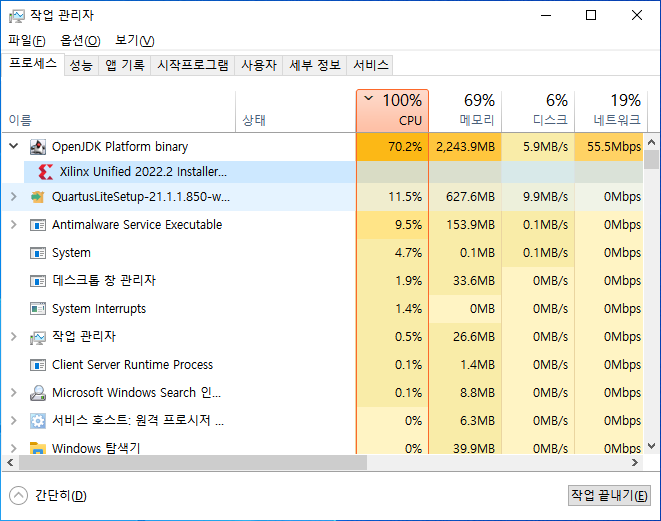Open the 보기(V) menu

click(135, 40)
